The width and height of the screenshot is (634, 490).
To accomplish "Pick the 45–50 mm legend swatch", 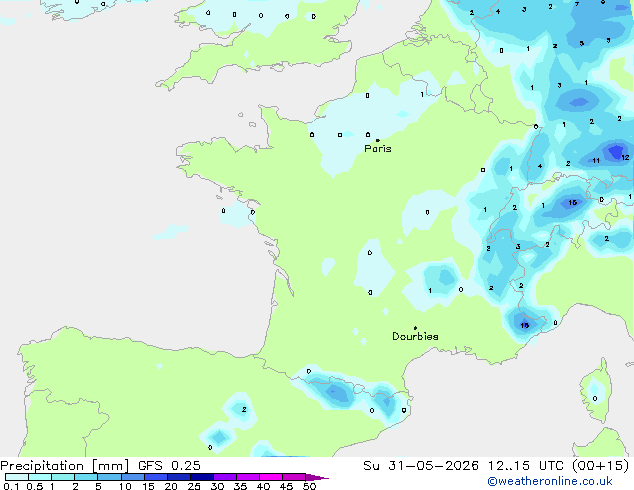I will coord(294,477).
